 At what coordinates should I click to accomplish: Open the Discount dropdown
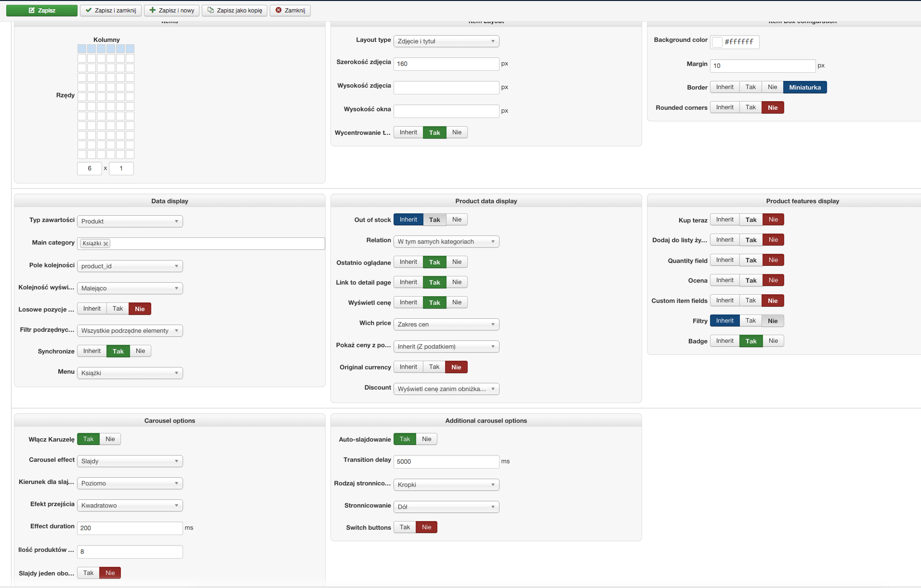tap(447, 389)
